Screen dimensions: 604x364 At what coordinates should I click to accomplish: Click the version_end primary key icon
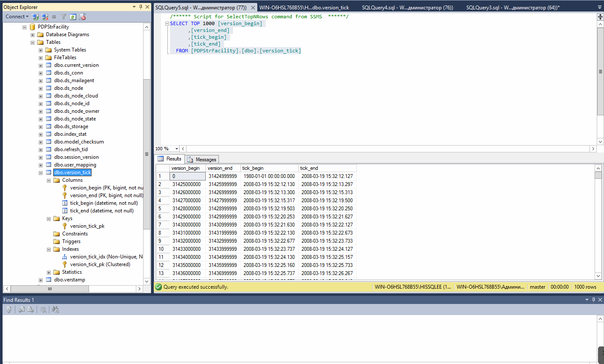(x=65, y=195)
